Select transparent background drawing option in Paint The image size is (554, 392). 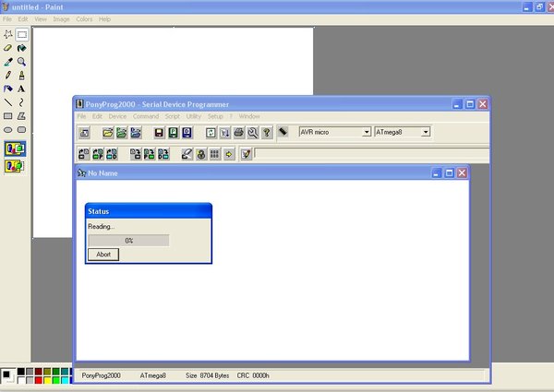(x=15, y=166)
